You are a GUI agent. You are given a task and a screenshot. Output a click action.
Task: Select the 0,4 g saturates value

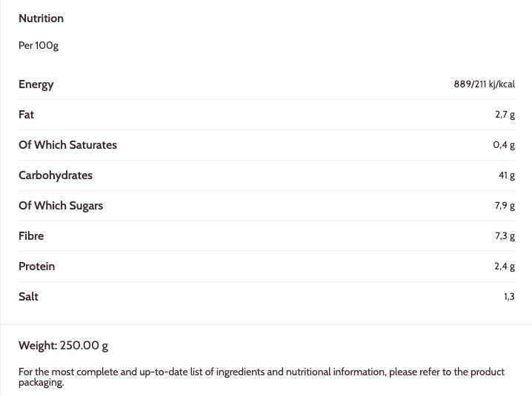pyautogui.click(x=504, y=145)
